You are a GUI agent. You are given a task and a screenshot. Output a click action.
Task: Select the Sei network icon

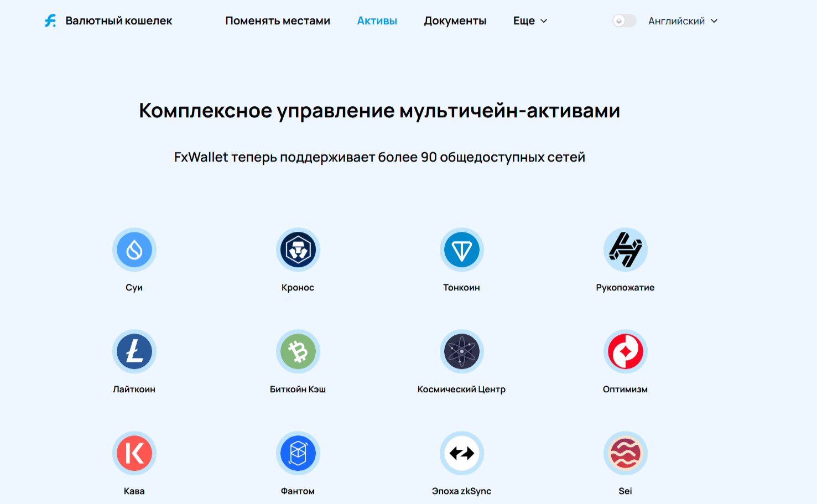click(626, 453)
